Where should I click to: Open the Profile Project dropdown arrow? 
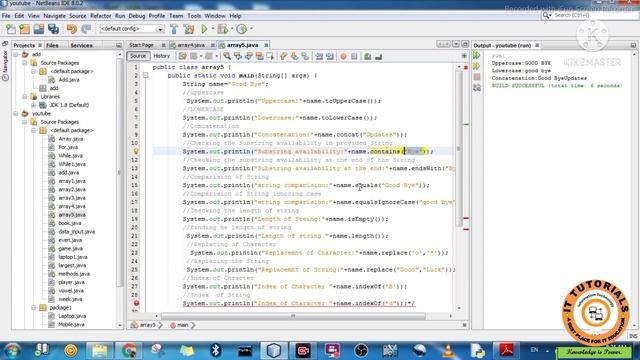[x=251, y=29]
